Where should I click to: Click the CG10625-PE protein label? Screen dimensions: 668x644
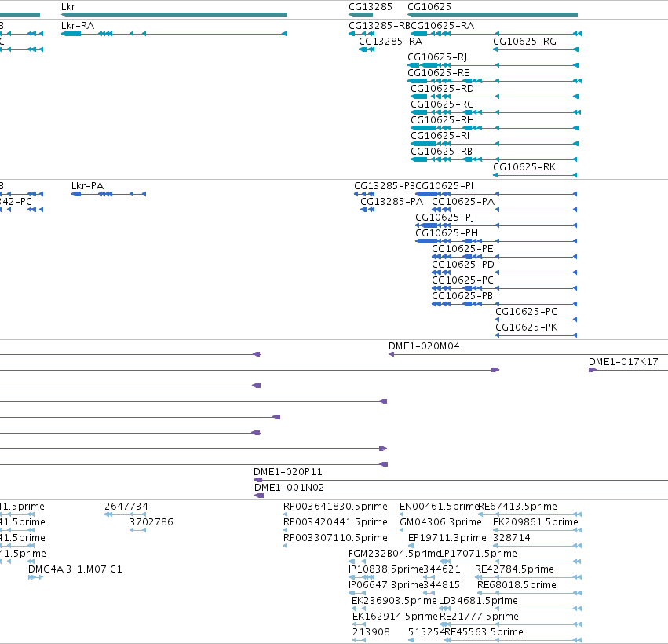click(x=462, y=249)
